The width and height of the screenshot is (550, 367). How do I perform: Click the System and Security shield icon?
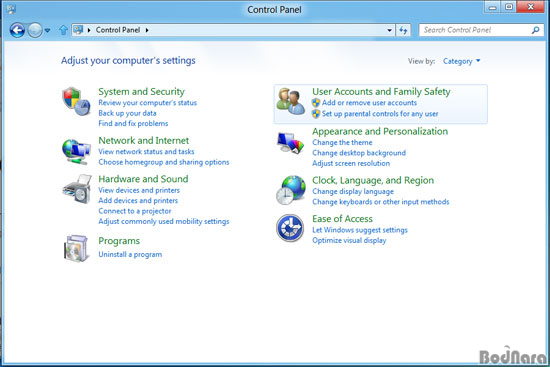[76, 101]
